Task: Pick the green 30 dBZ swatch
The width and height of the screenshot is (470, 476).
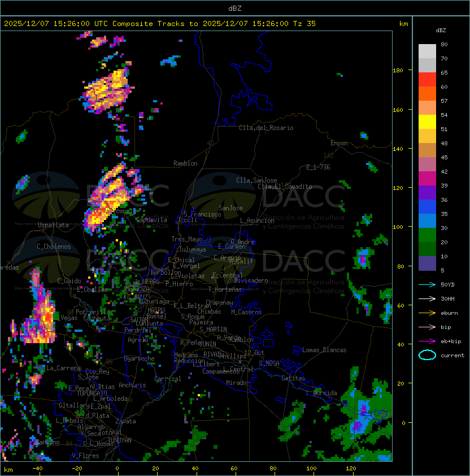Action: pyautogui.click(x=427, y=235)
